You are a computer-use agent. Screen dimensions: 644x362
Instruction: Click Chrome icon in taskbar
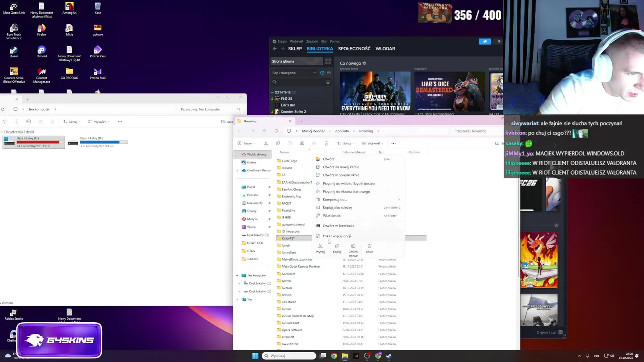pos(334,356)
